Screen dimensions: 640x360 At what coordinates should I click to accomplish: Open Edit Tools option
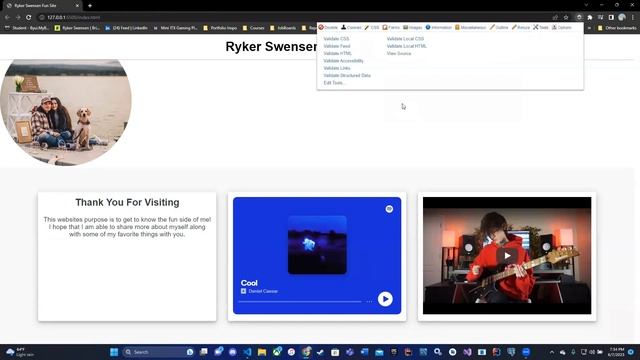tap(334, 83)
